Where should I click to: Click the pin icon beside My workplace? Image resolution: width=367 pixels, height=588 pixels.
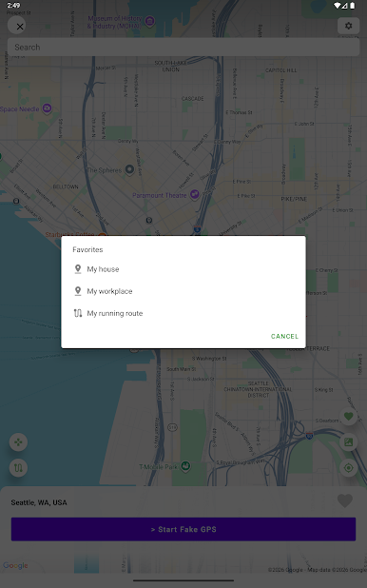[x=78, y=291]
